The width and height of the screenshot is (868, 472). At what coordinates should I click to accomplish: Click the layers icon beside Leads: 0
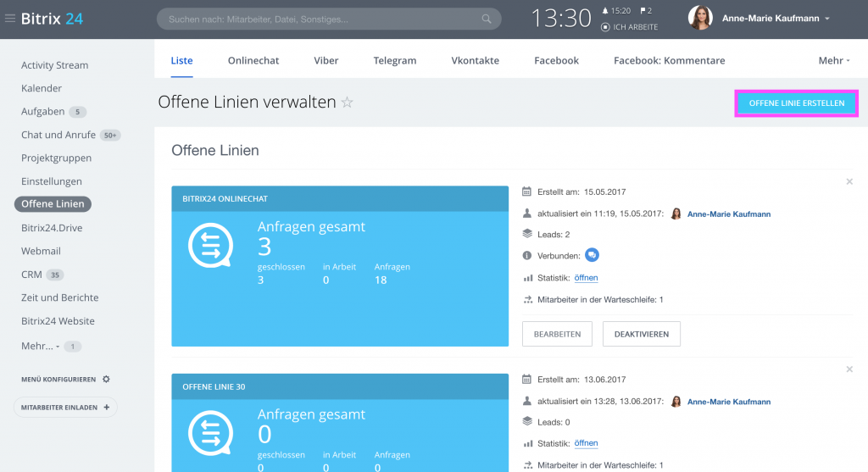tap(527, 421)
